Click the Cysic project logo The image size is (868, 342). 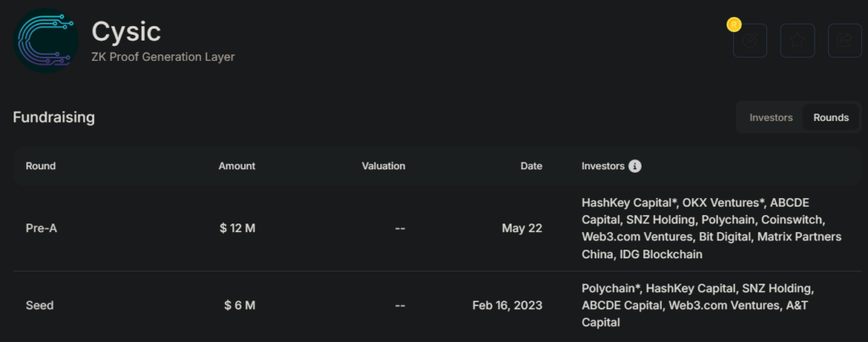coord(47,40)
